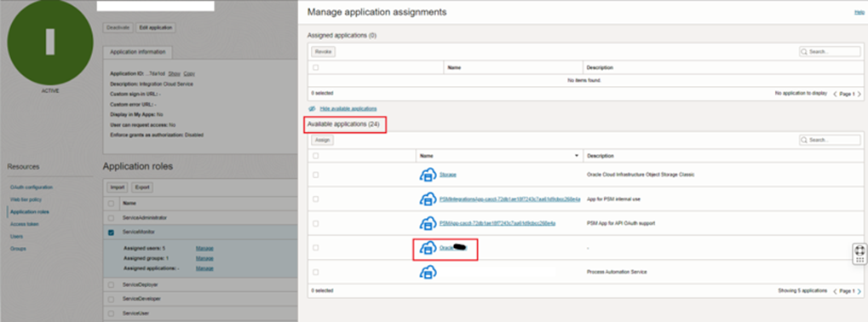The width and height of the screenshot is (868, 322).
Task: Click the eye icon beside Hide available applications
Action: point(313,108)
